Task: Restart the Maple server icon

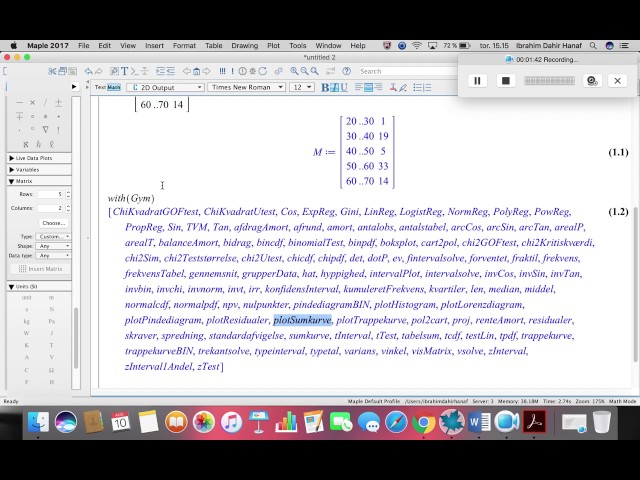Action: [x=262, y=71]
